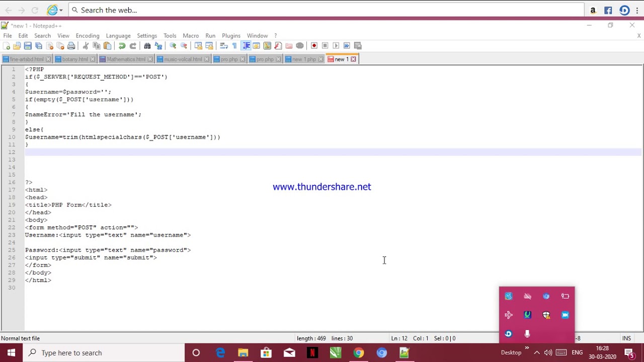Expand the hidden system tray icons arrow
Viewport: 644px width, 362px height.
(536, 352)
